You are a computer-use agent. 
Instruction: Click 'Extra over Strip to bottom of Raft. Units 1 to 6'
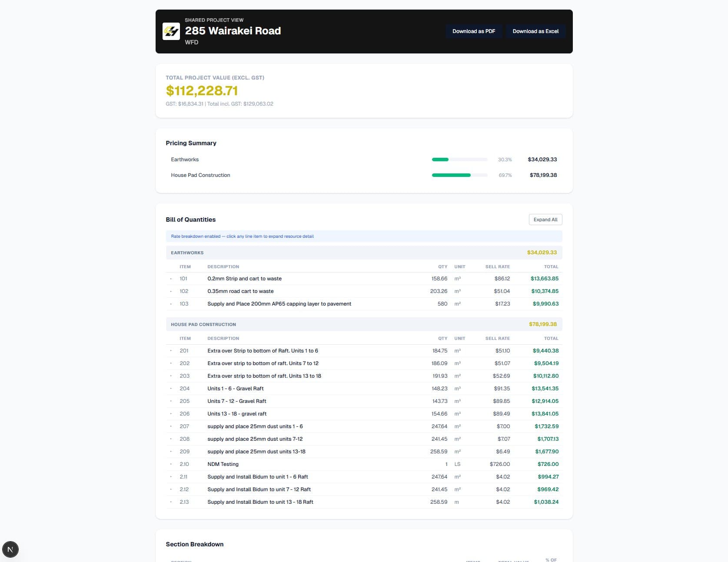(263, 351)
